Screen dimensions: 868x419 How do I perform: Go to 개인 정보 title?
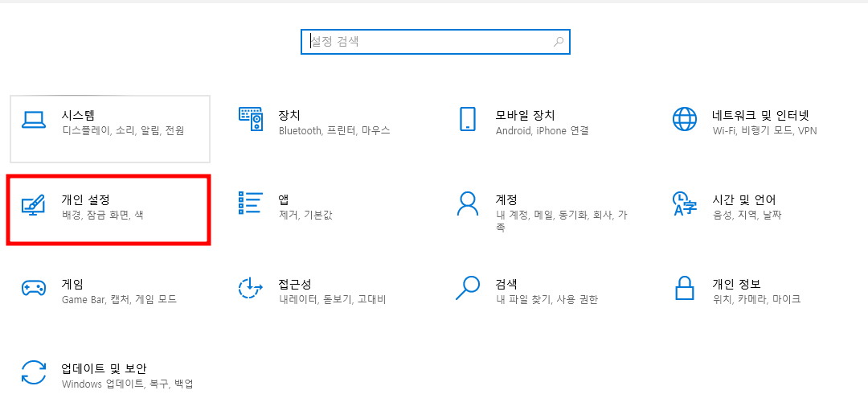coord(736,284)
